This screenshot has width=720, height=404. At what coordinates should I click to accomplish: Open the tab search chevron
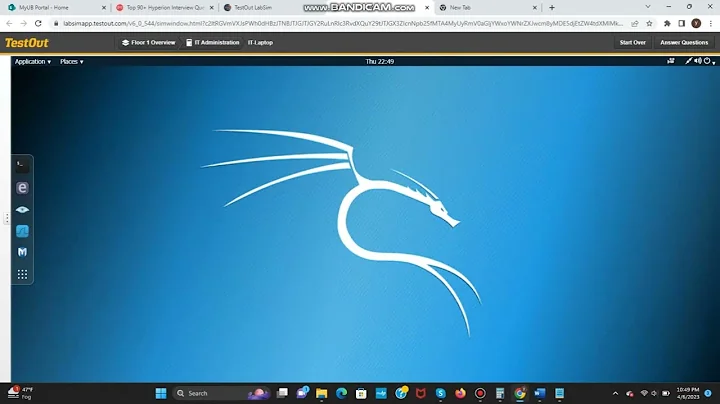tap(648, 7)
